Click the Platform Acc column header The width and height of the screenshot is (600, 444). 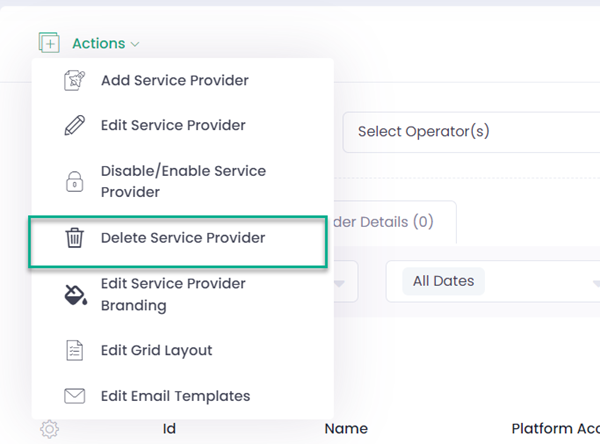(x=554, y=429)
